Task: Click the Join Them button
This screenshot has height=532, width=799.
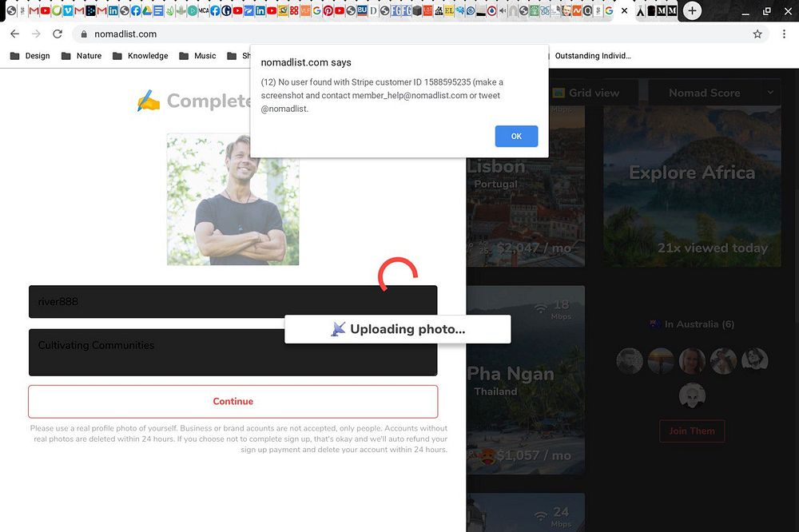Action: [692, 431]
